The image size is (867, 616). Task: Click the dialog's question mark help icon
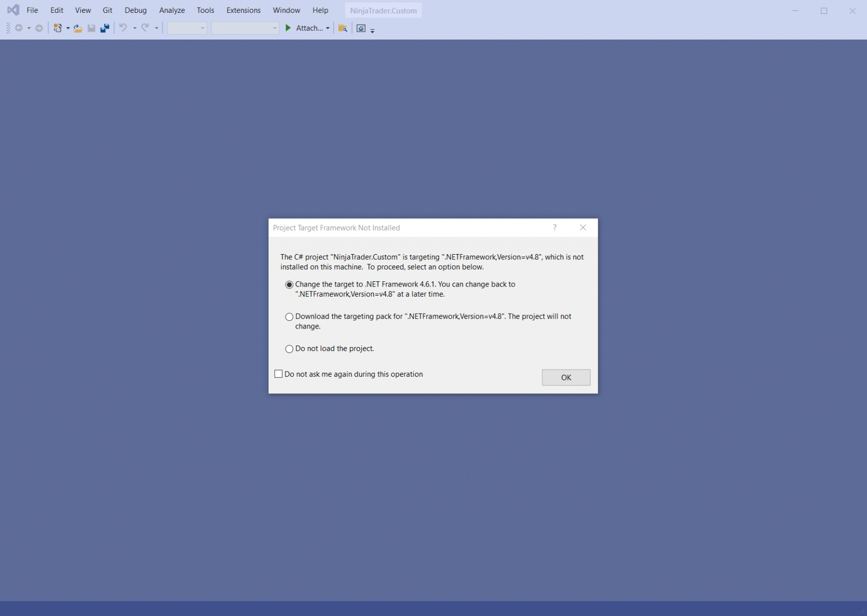pyautogui.click(x=555, y=227)
